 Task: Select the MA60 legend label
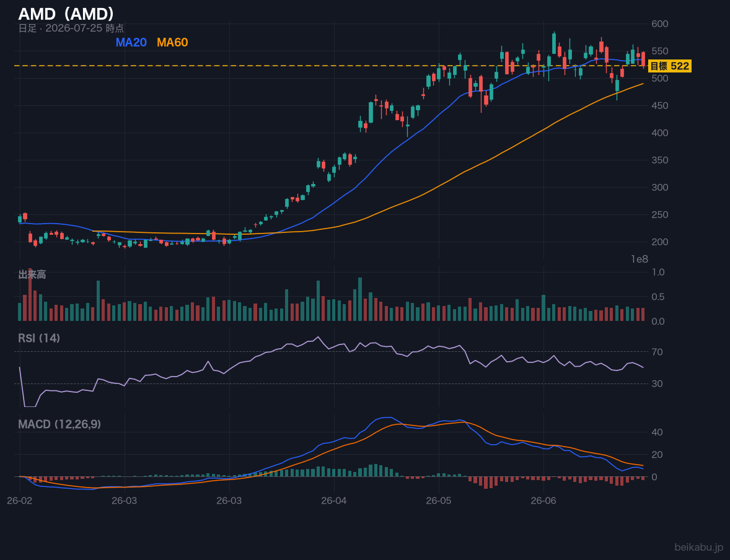point(172,42)
